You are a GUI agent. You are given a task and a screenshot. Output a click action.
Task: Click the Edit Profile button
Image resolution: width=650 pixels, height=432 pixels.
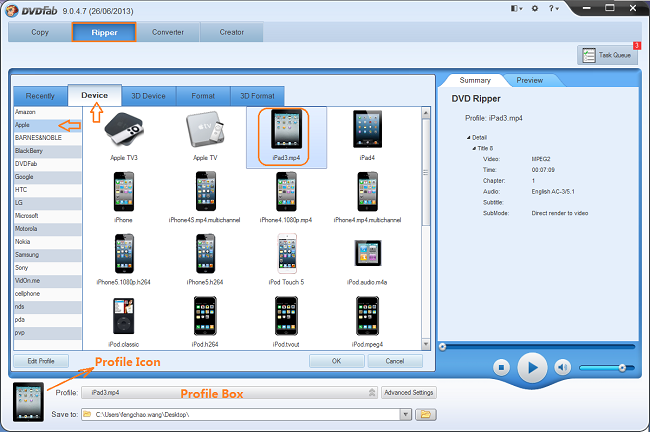tap(41, 361)
